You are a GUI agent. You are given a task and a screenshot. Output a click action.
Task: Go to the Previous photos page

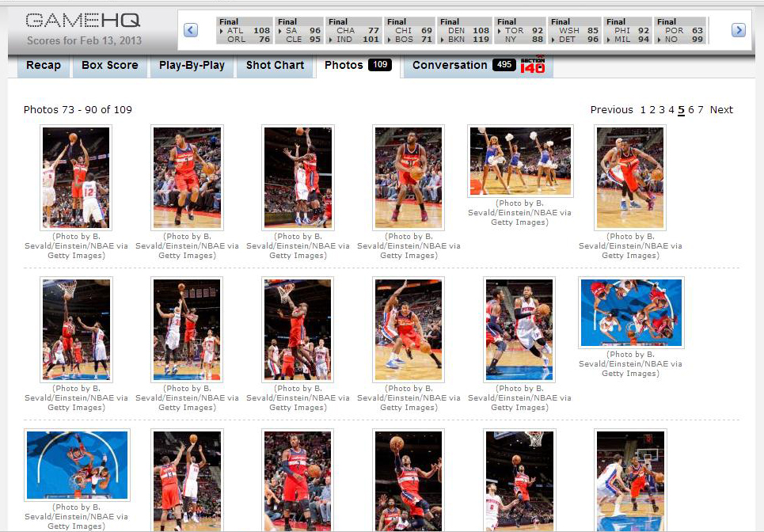(611, 110)
